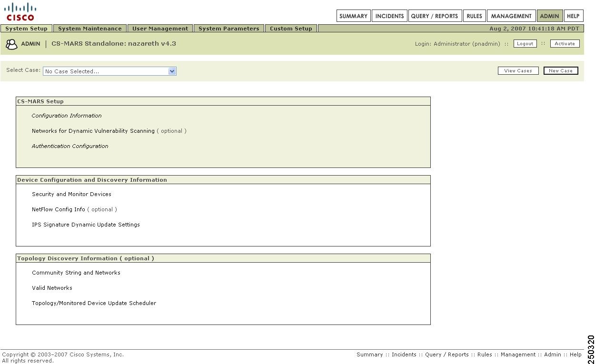This screenshot has width=595, height=364.
Task: Open the System Parameters subtab
Action: [229, 29]
